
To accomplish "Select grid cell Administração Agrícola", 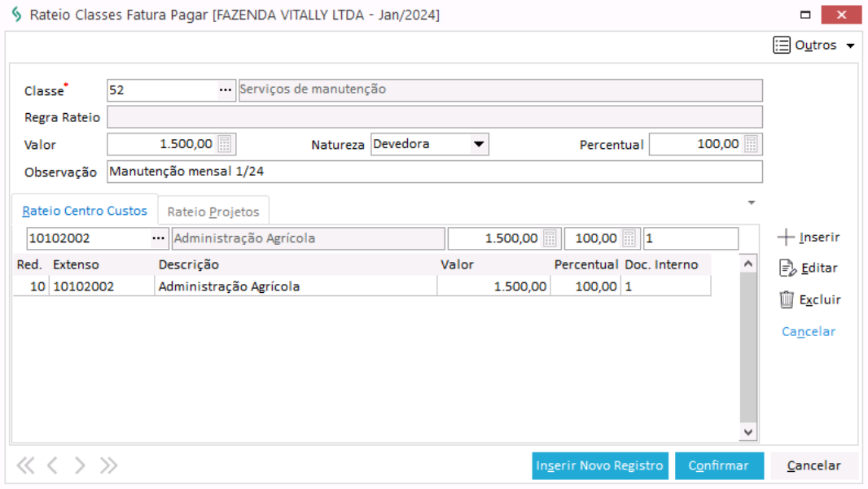I will 296,286.
